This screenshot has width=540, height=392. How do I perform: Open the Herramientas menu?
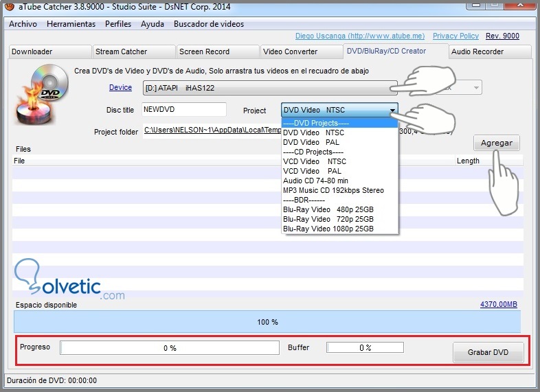tap(71, 24)
